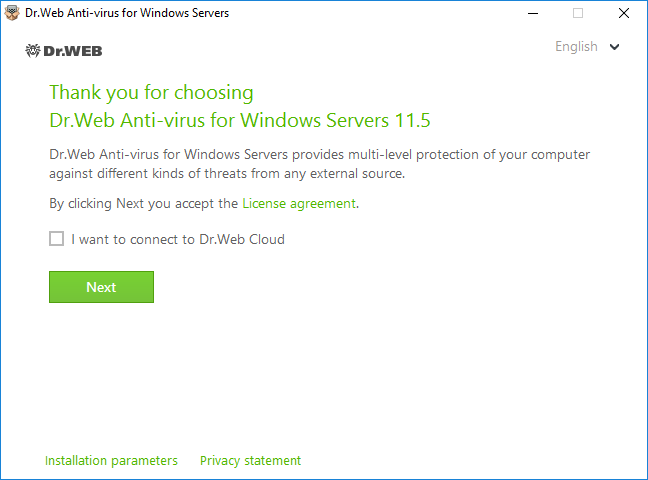Open the License agreement link
The height and width of the screenshot is (480, 648).
tap(299, 203)
